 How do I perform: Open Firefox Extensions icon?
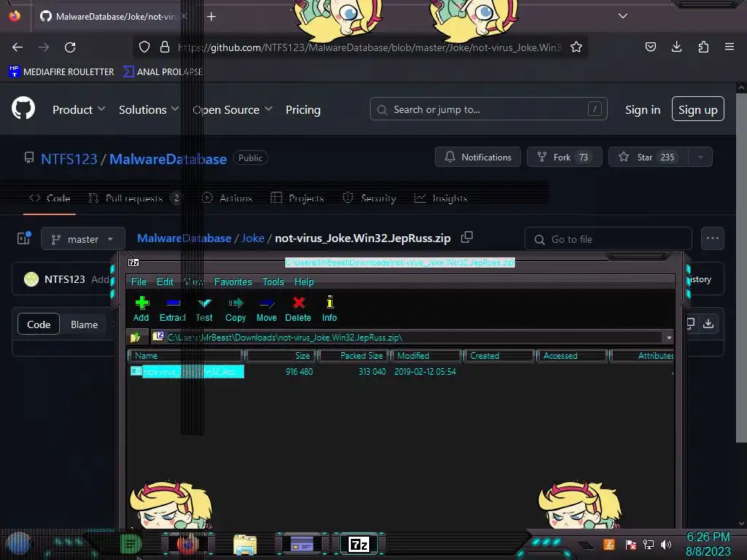703,47
